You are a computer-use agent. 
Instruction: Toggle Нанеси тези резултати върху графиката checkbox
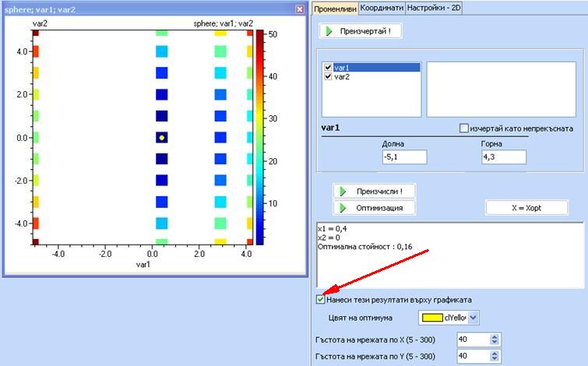click(x=321, y=299)
